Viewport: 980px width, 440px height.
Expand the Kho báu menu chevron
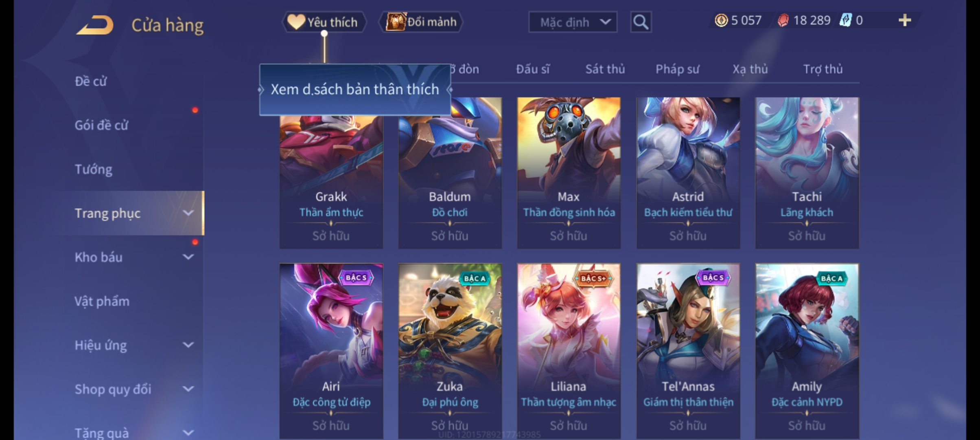[188, 257]
